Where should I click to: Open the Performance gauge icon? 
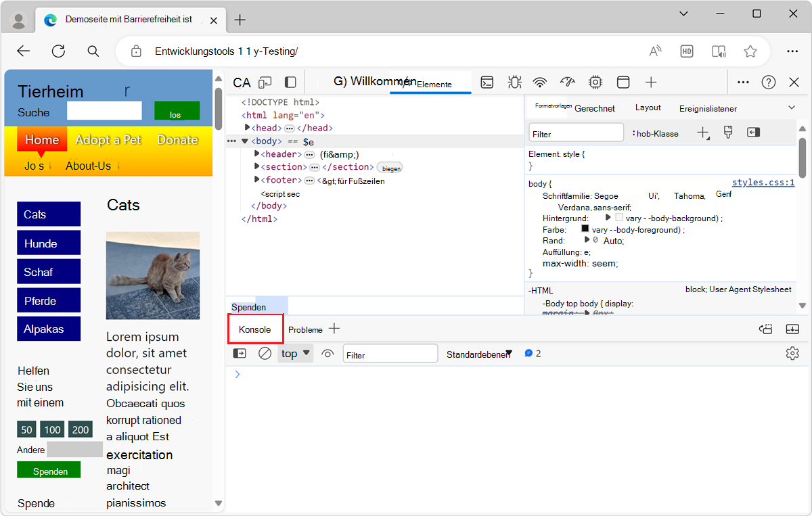point(567,83)
